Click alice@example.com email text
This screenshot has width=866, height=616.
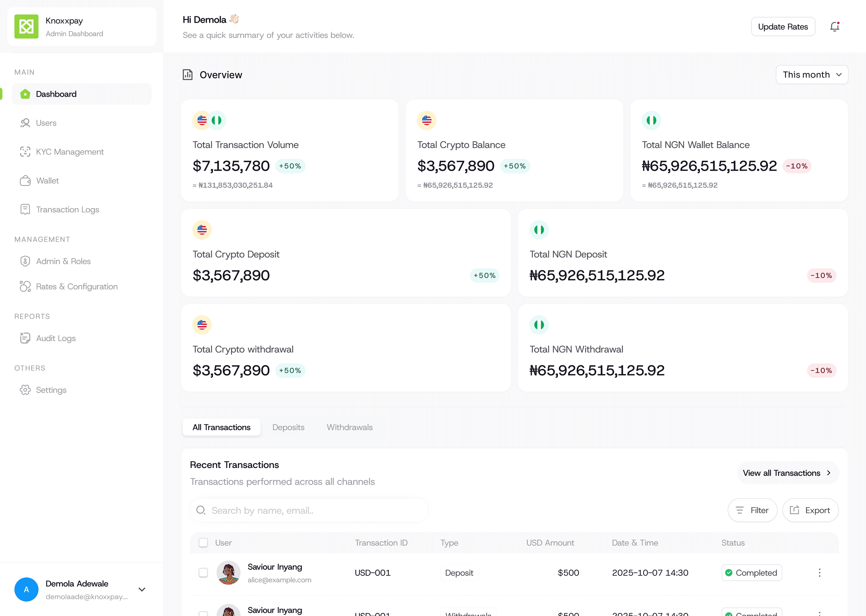click(279, 580)
